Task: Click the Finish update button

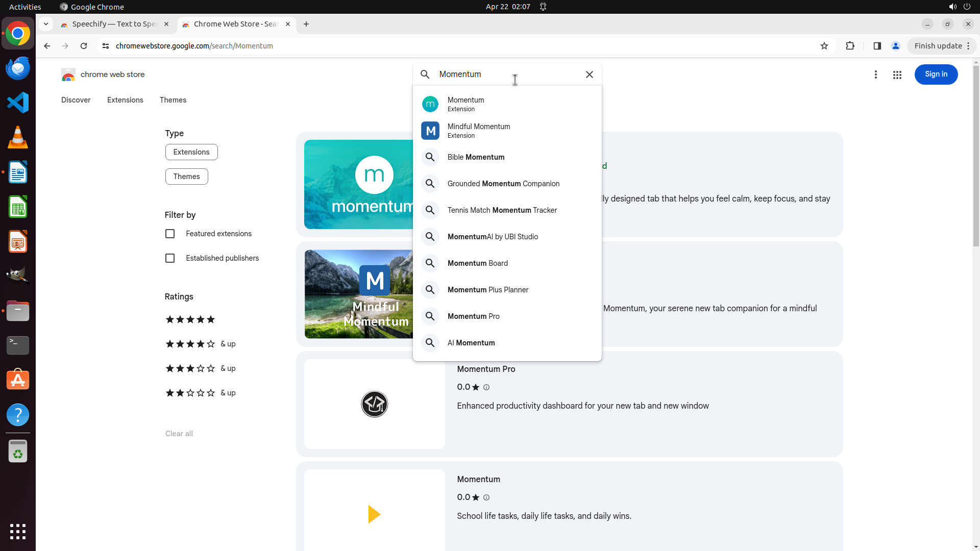Action: click(x=938, y=46)
